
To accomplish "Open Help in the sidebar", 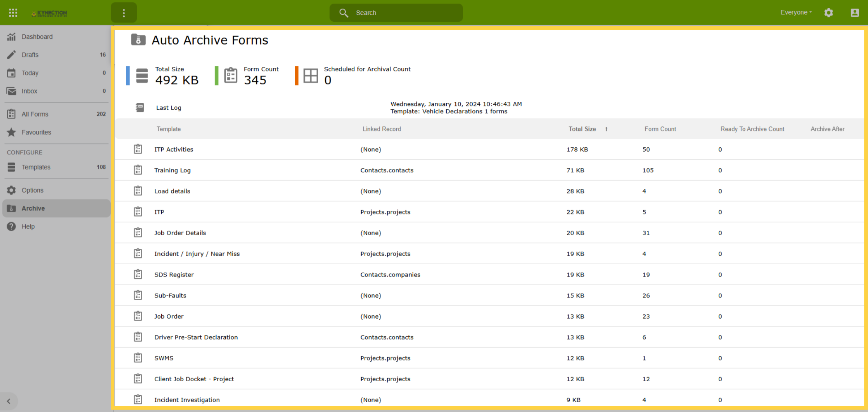I will pos(56,226).
